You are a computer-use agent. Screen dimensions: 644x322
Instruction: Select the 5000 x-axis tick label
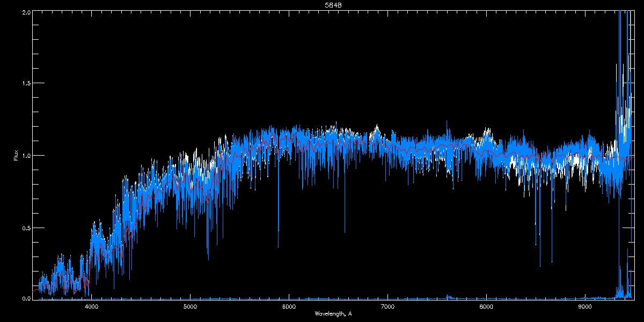coord(191,307)
